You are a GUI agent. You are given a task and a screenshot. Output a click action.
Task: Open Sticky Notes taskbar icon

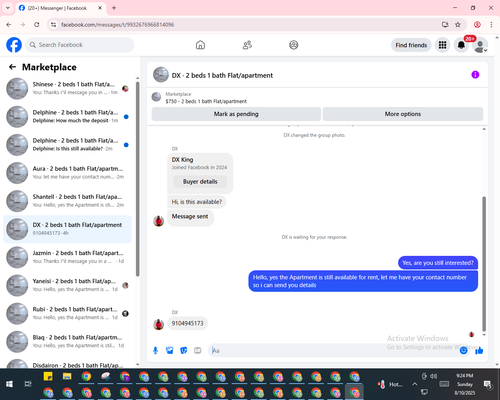48,376
